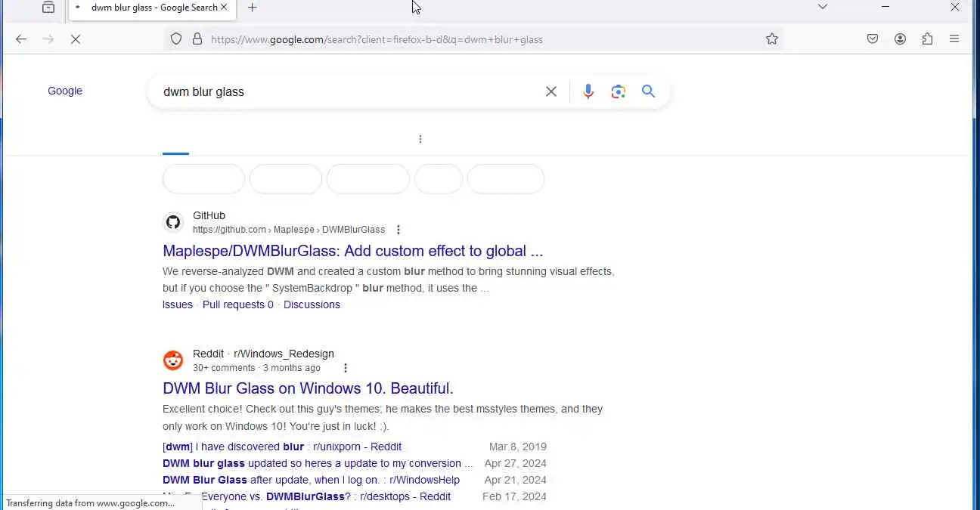The image size is (980, 510).
Task: Open Maplespe/DWMBlurGlass result title
Action: coord(353,251)
